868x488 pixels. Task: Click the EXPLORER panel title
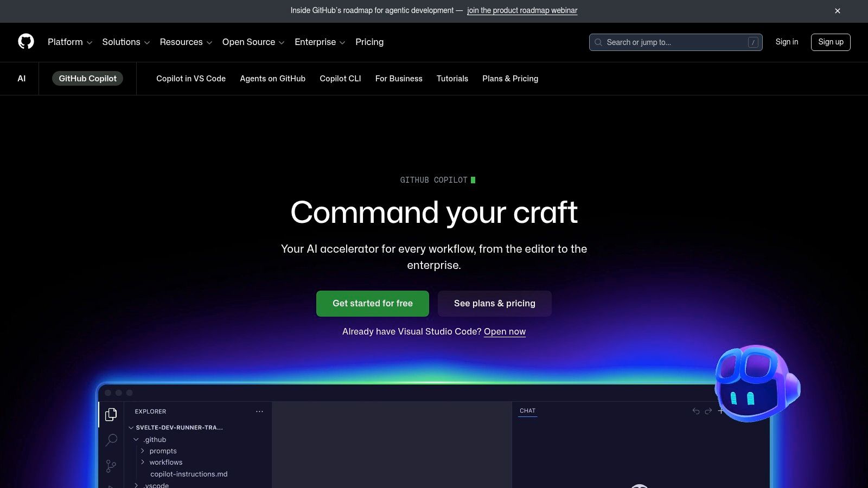click(150, 412)
